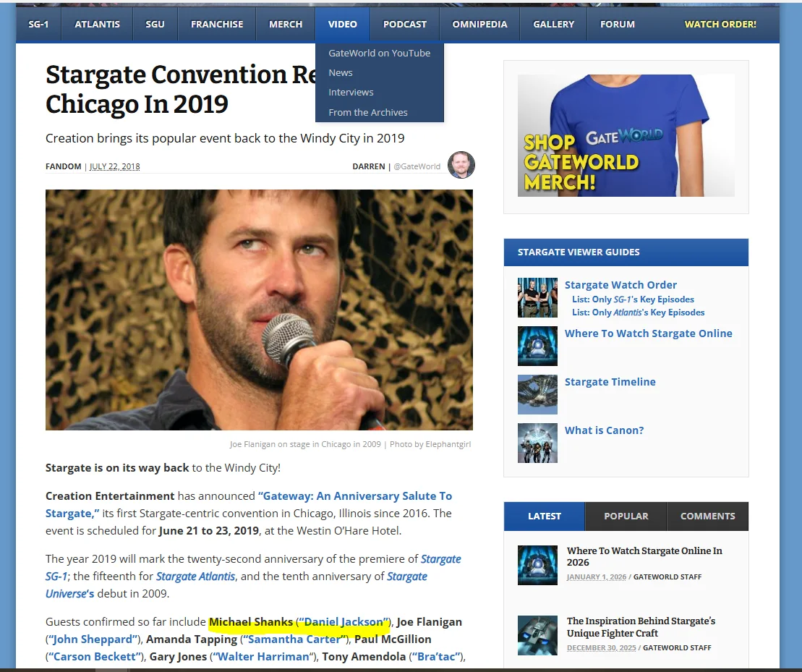Viewport: 802px width, 672px height.
Task: Open the Joe Flanigan featured photo
Action: (259, 310)
